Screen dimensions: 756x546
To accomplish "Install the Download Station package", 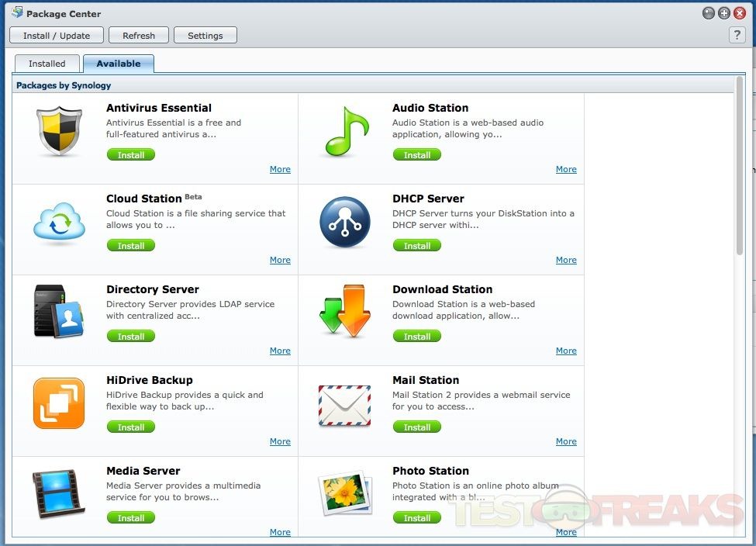I will tap(417, 337).
